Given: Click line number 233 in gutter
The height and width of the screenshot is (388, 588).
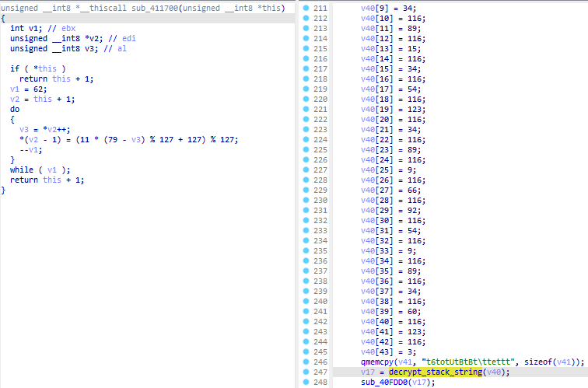Looking at the screenshot, I should (x=320, y=231).
